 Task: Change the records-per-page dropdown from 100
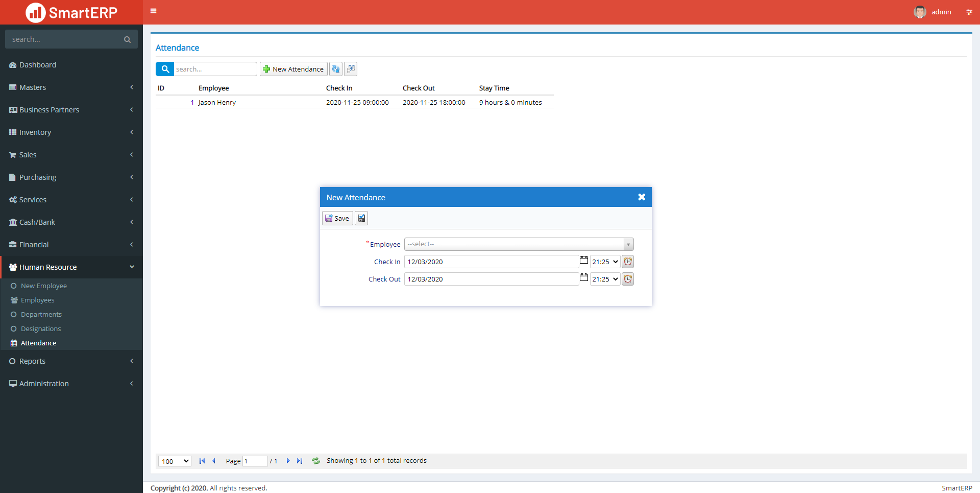(x=174, y=461)
